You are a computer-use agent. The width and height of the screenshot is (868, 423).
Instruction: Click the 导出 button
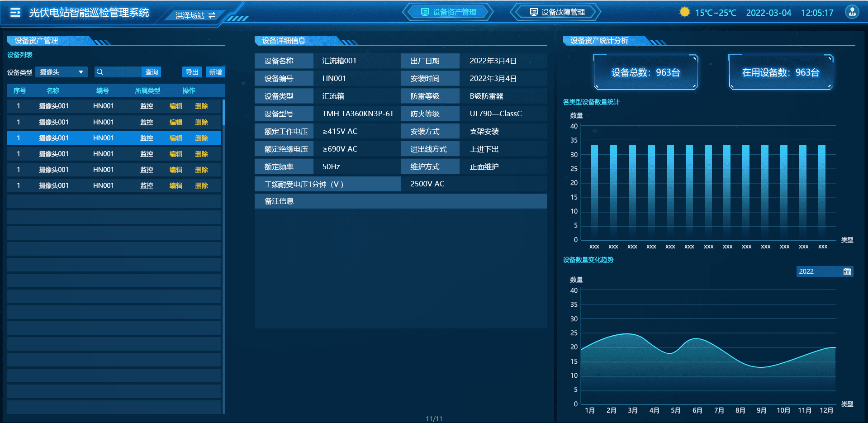[x=192, y=72]
